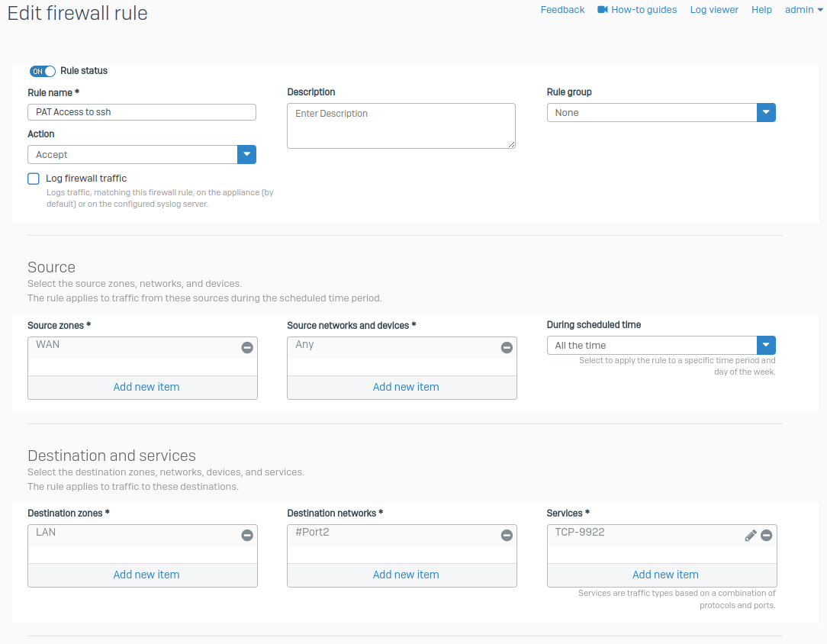This screenshot has width=827, height=644.
Task: Open During scheduled time dropdown
Action: tap(661, 346)
